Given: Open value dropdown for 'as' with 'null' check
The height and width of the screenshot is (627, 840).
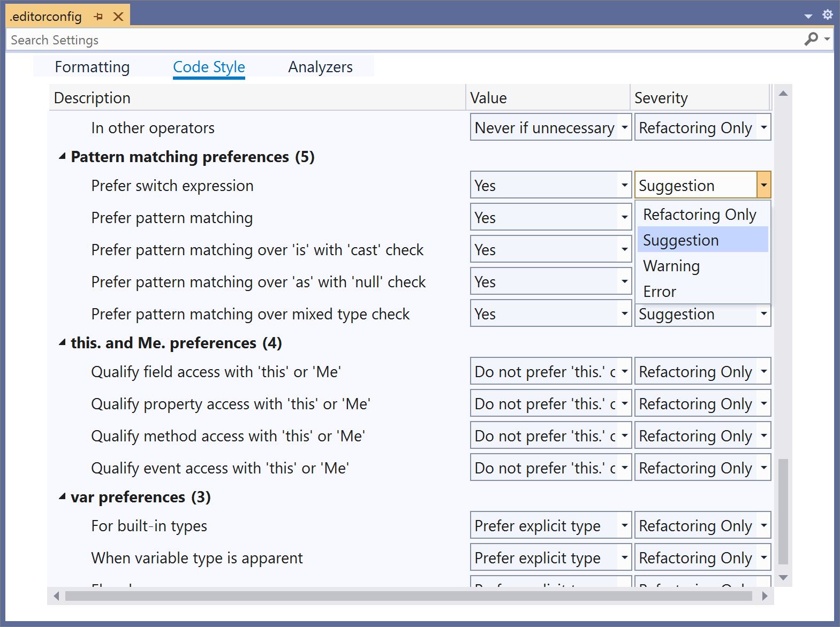Looking at the screenshot, I should (x=624, y=281).
